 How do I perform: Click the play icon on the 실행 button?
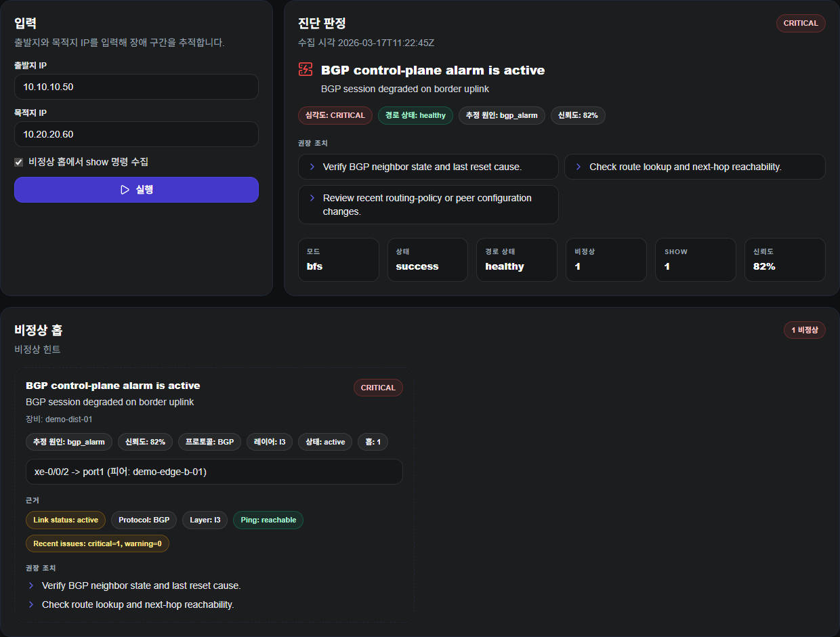[x=125, y=190]
